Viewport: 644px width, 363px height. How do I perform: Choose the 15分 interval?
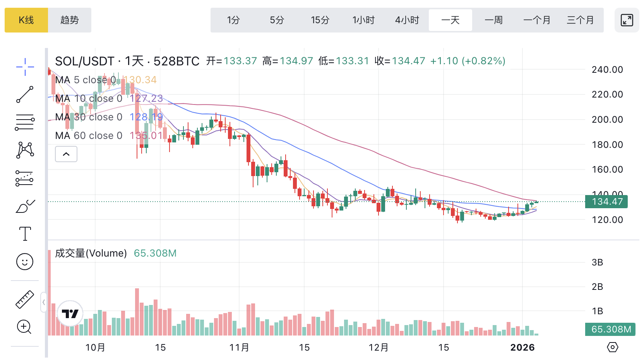click(x=320, y=20)
